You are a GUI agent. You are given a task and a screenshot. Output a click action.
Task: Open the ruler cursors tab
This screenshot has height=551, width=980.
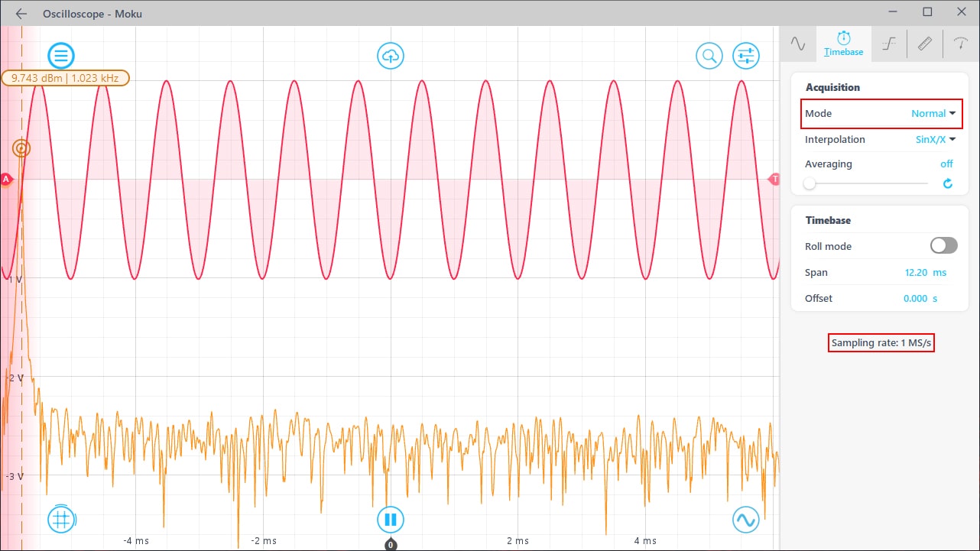[925, 44]
